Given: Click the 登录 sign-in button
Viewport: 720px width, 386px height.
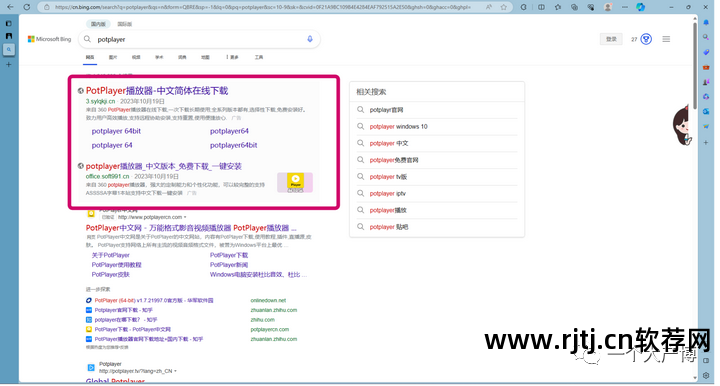Looking at the screenshot, I should coord(611,39).
